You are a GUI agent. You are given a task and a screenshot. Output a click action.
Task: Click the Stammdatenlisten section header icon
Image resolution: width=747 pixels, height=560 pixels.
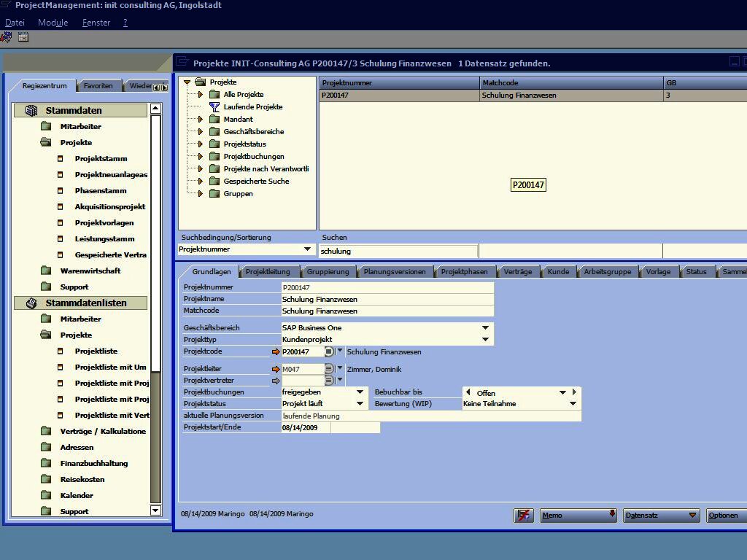[31, 303]
